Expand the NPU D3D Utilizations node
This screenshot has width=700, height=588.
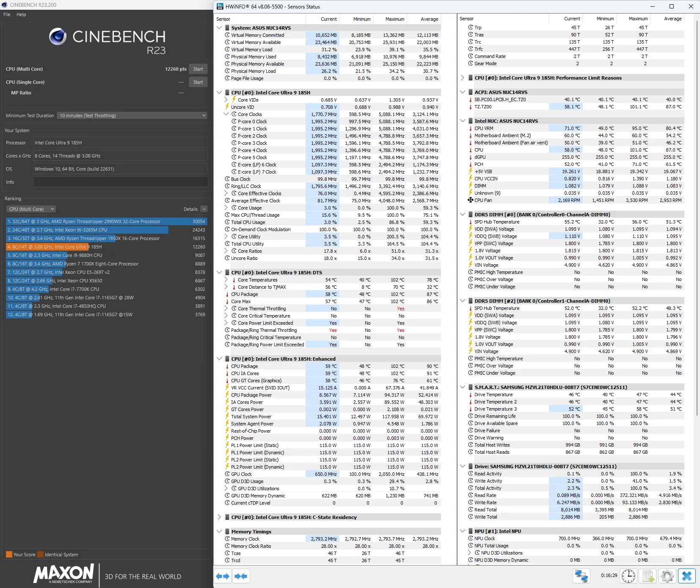[x=469, y=553]
